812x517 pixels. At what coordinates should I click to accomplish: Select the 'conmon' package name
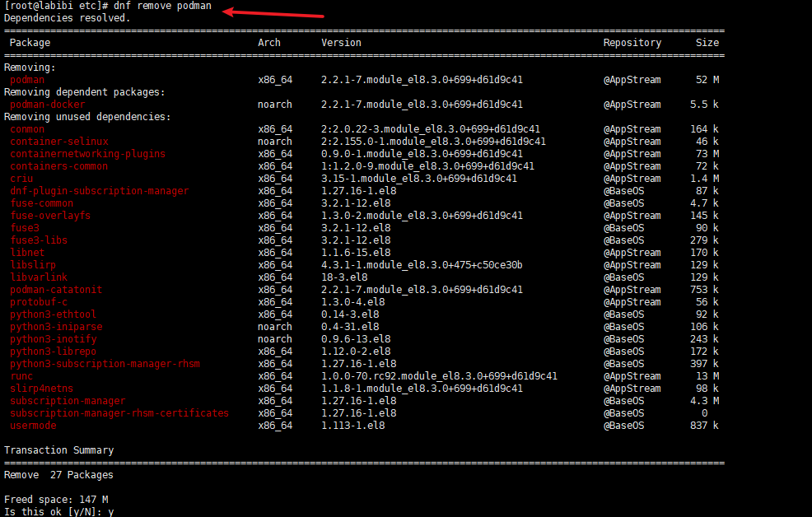pos(27,129)
